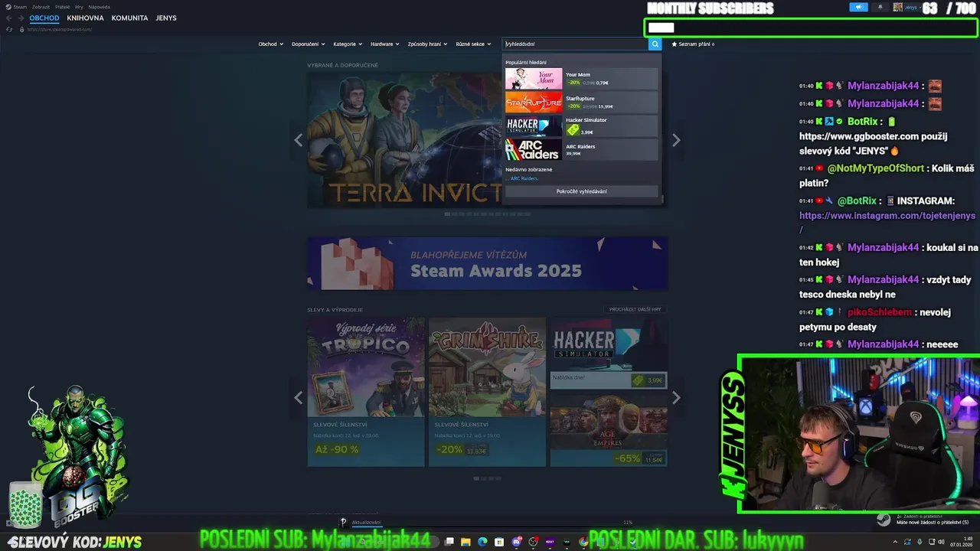The width and height of the screenshot is (980, 551).
Task: Click the store URL address text
Action: tap(60, 29)
